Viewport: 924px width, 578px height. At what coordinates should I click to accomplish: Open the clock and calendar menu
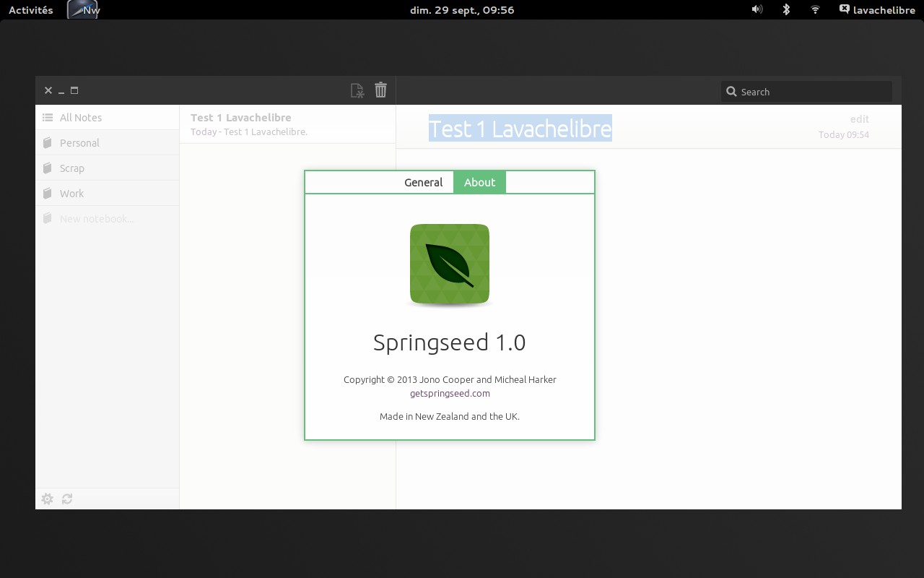pos(462,9)
